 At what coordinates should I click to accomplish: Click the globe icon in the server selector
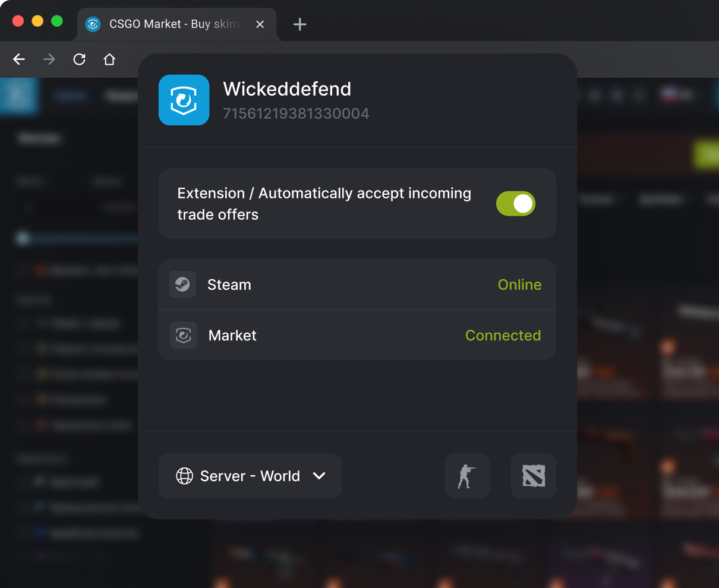[185, 476]
